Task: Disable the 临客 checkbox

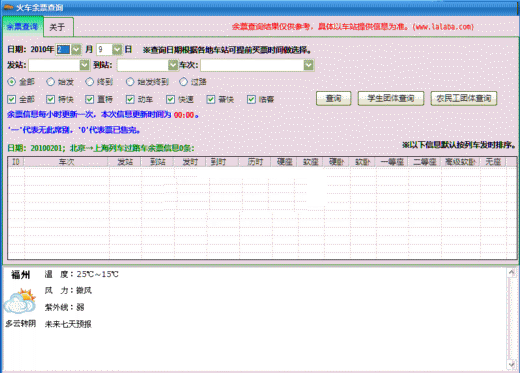Action: coord(251,99)
